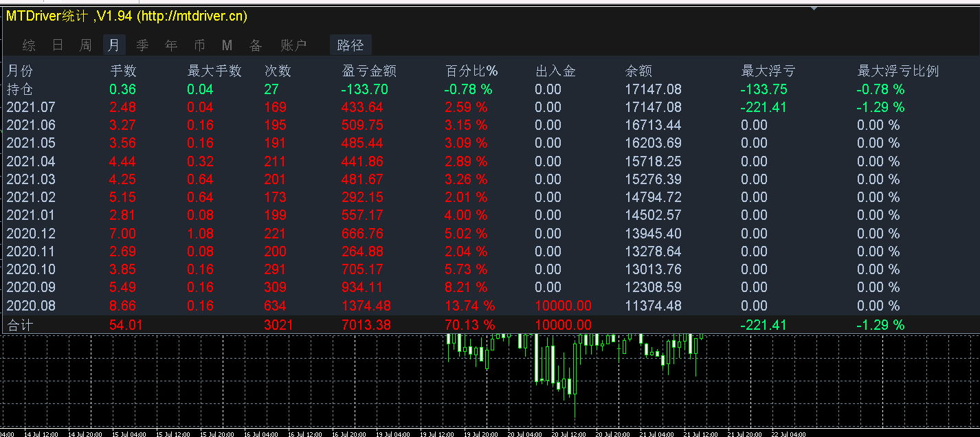Click the 出入金 column header
Screen dimensions: 980x437
(x=555, y=71)
